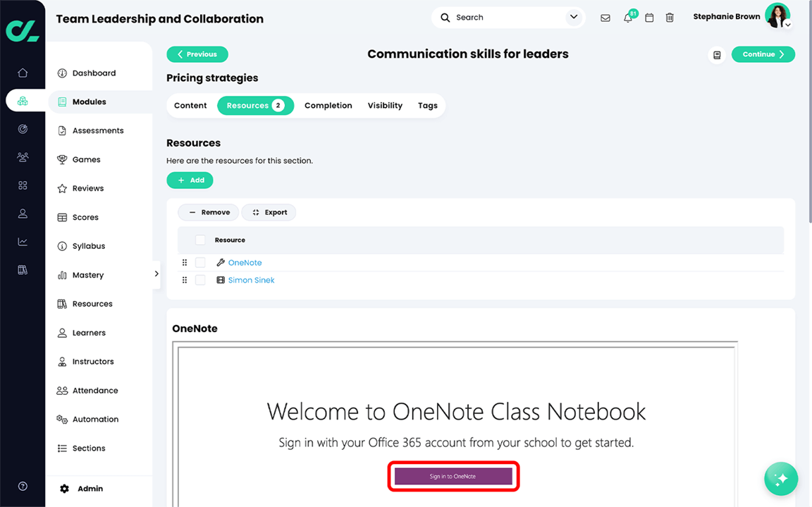Grab the drag handle for Simon Sinek row
This screenshot has width=812, height=507.
point(185,280)
